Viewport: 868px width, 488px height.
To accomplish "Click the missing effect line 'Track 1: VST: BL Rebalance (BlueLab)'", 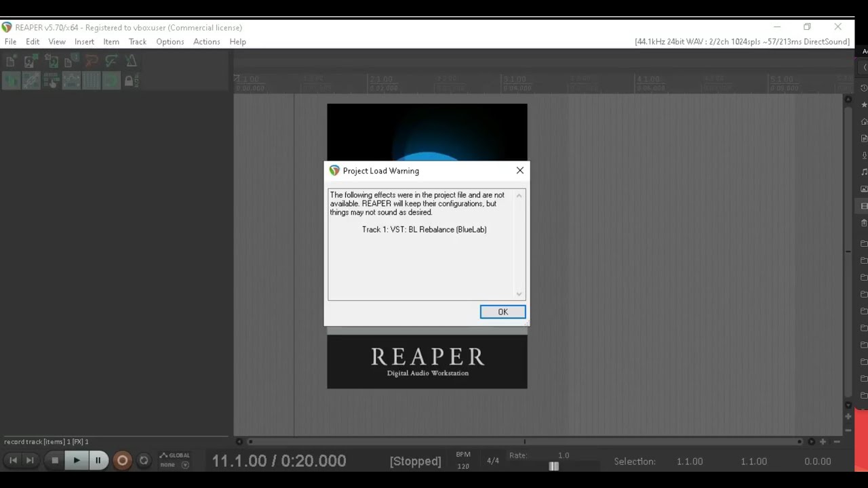I will 425,230.
